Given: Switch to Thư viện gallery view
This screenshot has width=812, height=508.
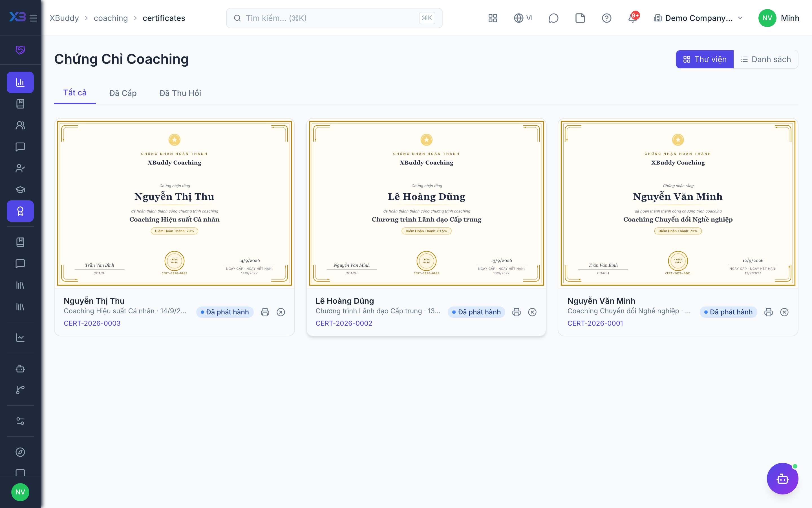Looking at the screenshot, I should click(x=705, y=59).
